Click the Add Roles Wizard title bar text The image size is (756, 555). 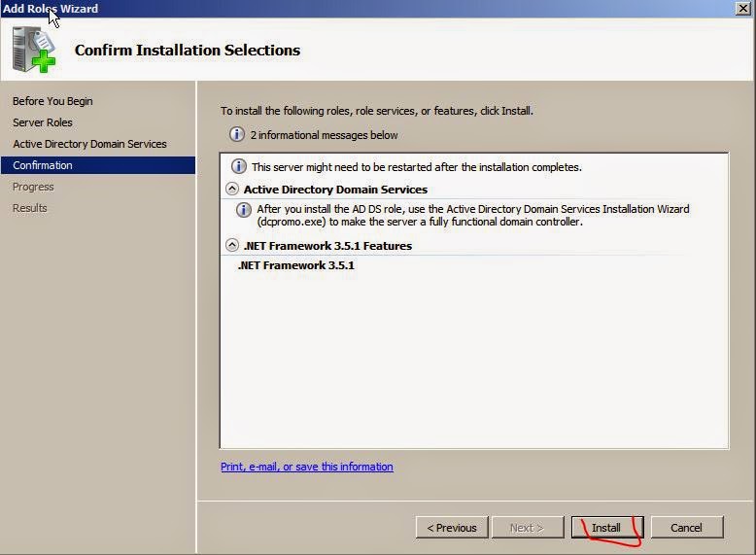51,9
